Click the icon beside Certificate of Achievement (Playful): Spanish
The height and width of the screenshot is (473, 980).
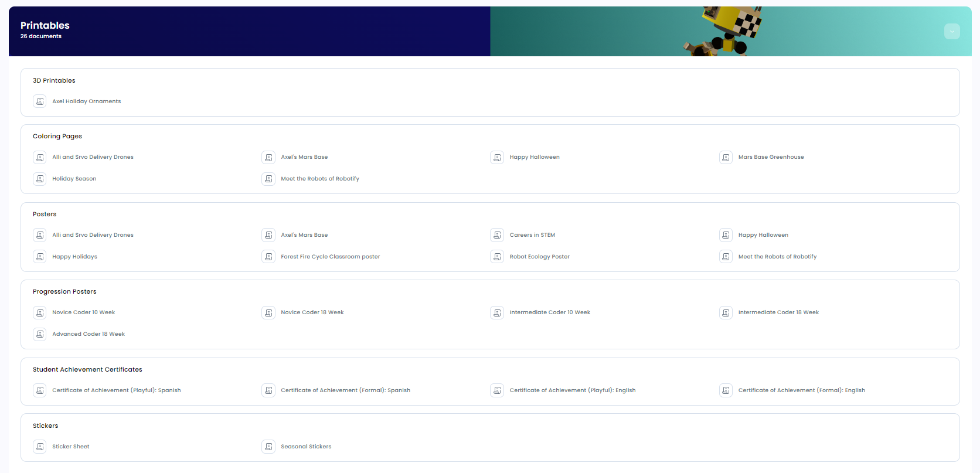(x=40, y=390)
